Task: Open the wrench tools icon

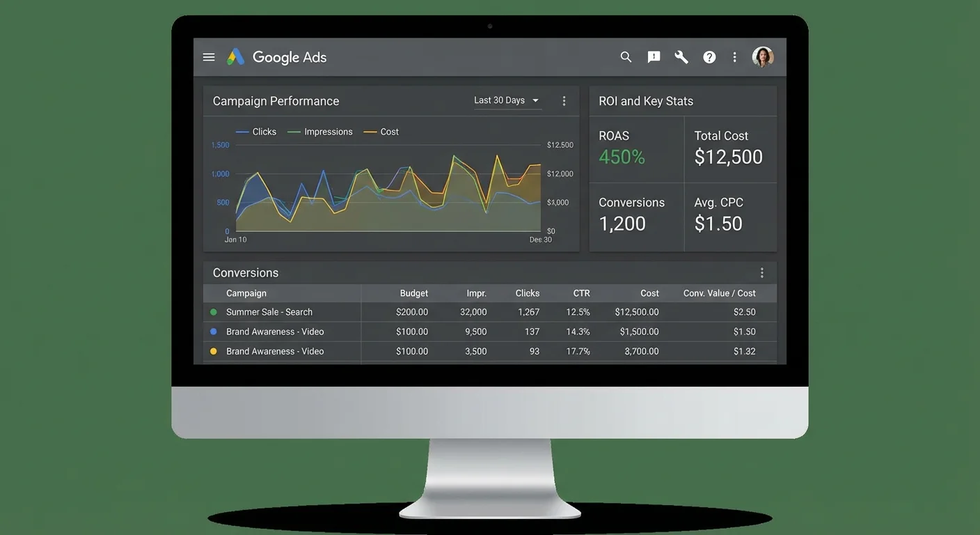Action: tap(681, 57)
